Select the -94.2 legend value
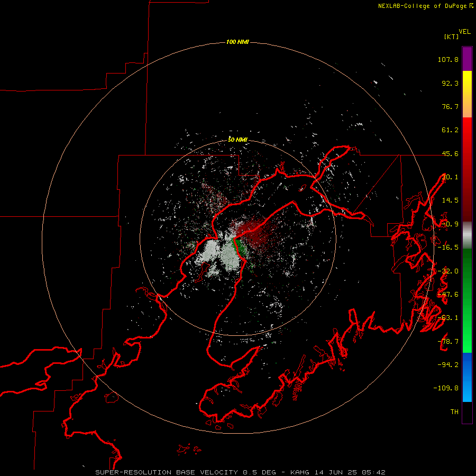This screenshot has height=476, width=476. click(448, 365)
